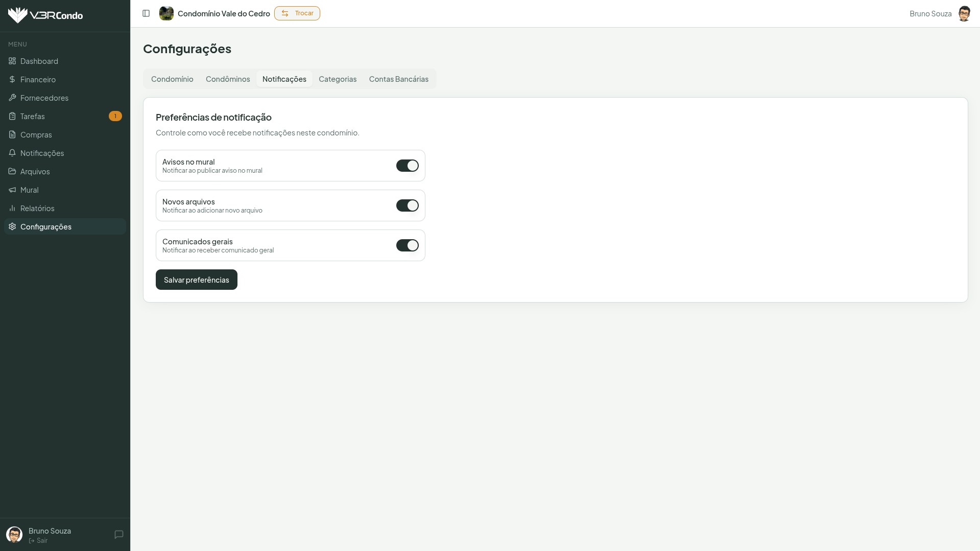Click the Financeiro dollar sign icon
980x551 pixels.
pyautogui.click(x=12, y=79)
